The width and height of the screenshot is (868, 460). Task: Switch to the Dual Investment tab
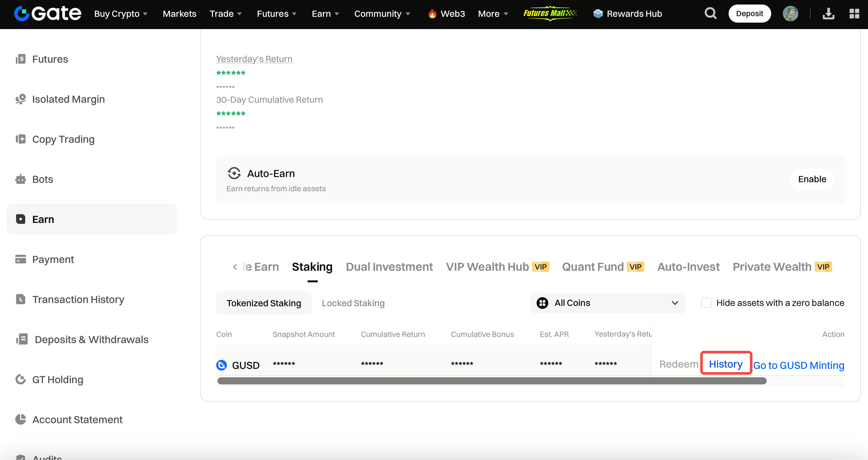(x=389, y=267)
